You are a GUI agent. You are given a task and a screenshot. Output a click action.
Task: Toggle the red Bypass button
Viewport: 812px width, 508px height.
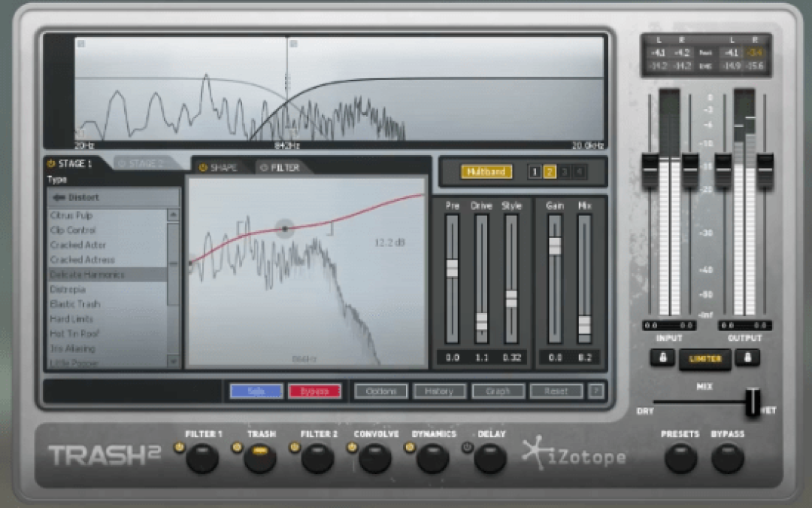[314, 391]
